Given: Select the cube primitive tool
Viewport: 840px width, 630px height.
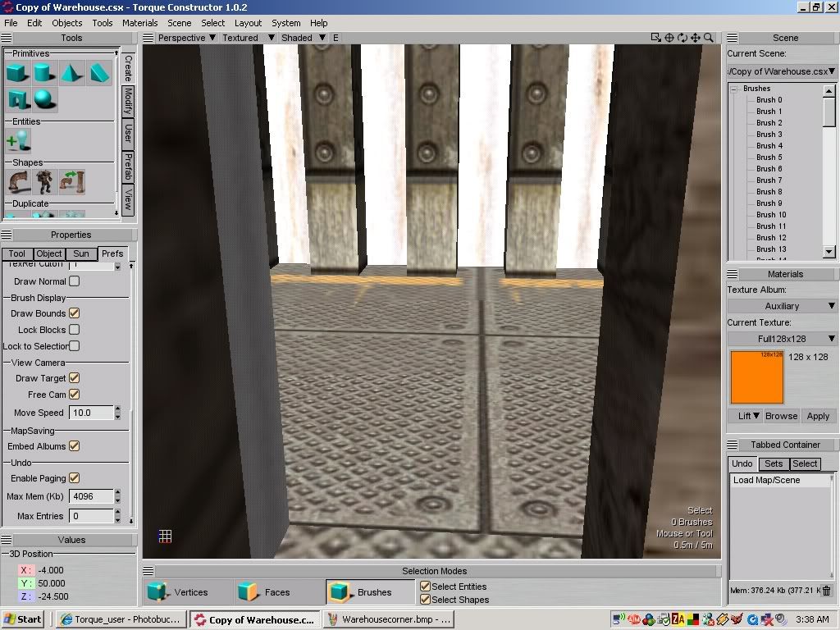Looking at the screenshot, I should (17, 73).
